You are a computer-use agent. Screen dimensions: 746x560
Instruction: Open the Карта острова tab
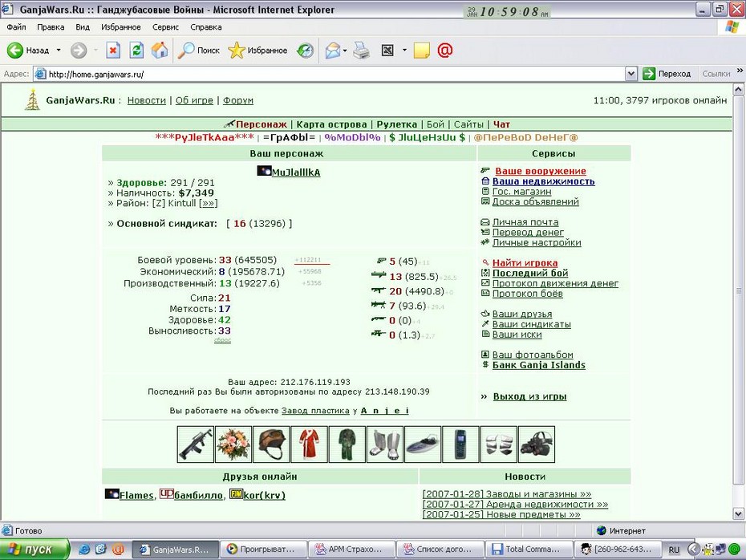click(x=331, y=124)
